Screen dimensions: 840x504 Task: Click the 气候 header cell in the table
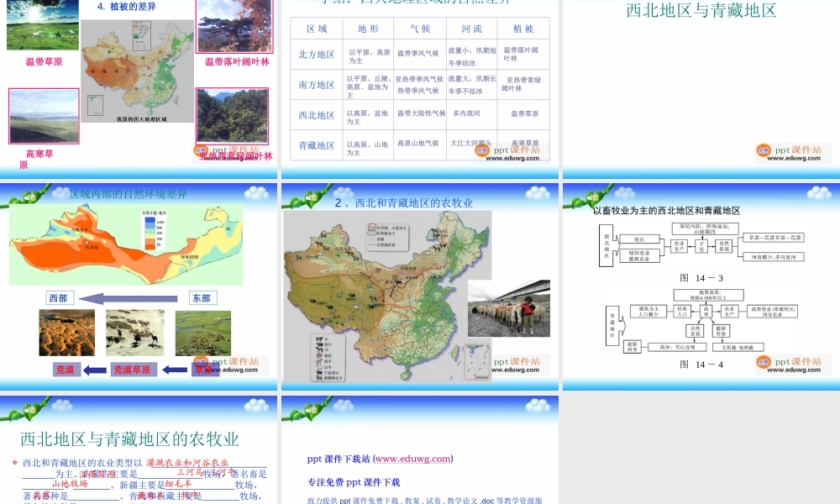[420, 29]
